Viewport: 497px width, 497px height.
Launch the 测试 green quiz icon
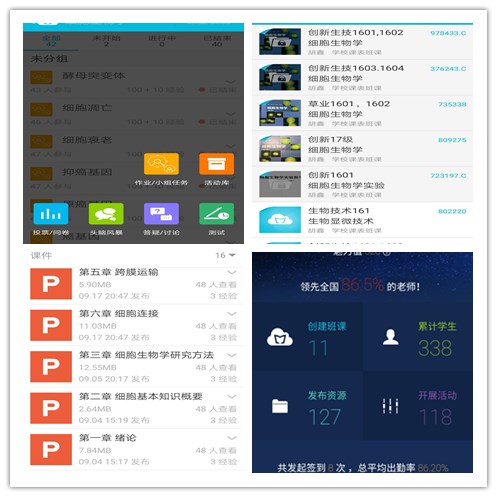pyautogui.click(x=216, y=214)
